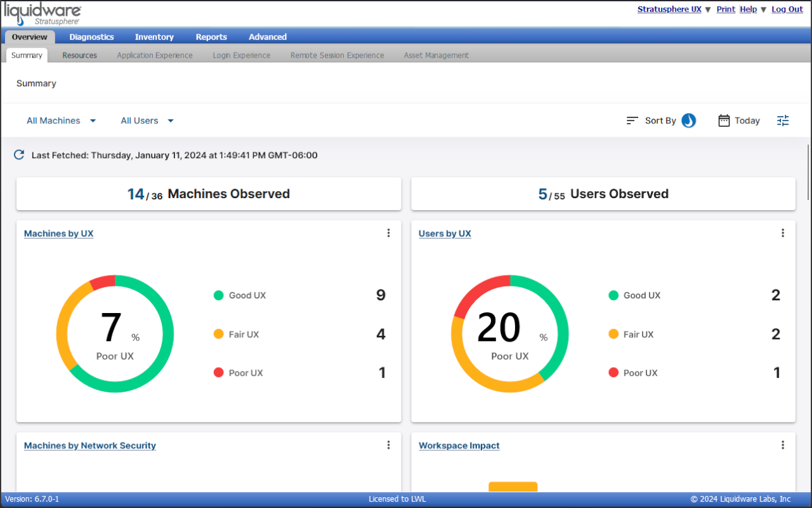Open the All Users dropdown
Screen dimensions: 812x508
147,120
